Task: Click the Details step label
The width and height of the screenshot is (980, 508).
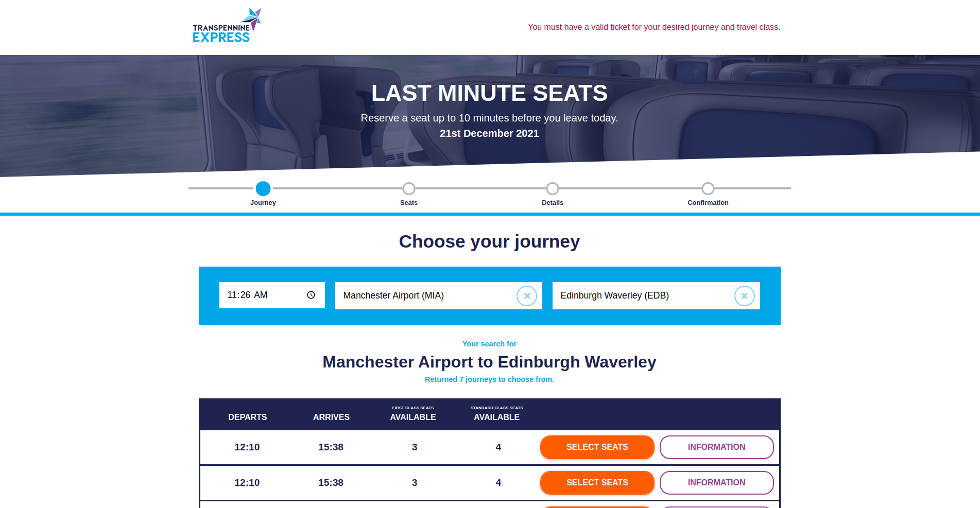Action: point(553,203)
